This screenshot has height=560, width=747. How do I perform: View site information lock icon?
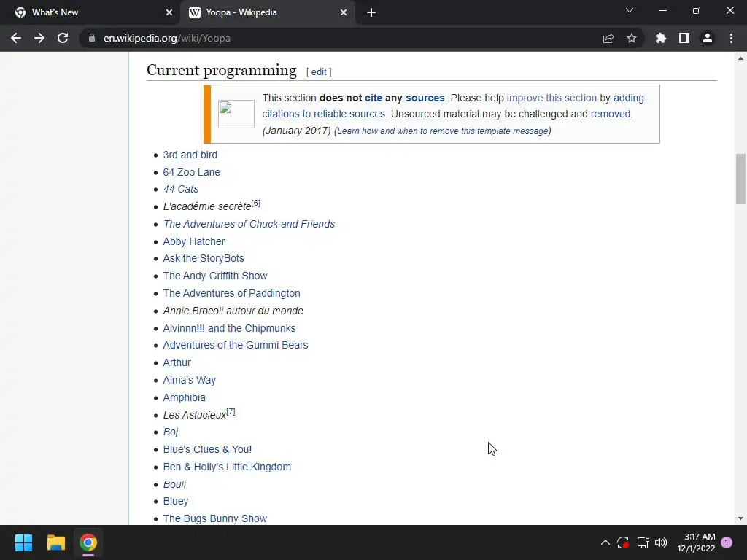(x=92, y=38)
